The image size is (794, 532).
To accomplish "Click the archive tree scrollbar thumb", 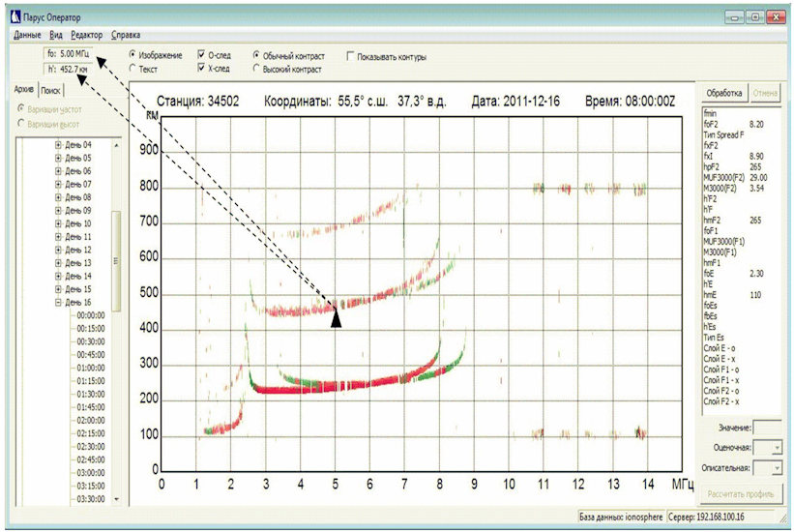I will pyautogui.click(x=116, y=261).
